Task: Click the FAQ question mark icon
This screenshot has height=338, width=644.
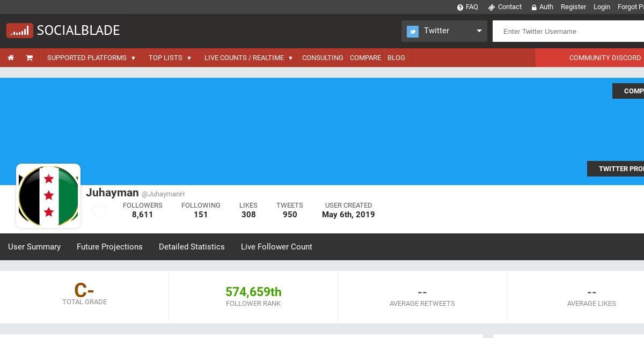Action: pos(460,8)
